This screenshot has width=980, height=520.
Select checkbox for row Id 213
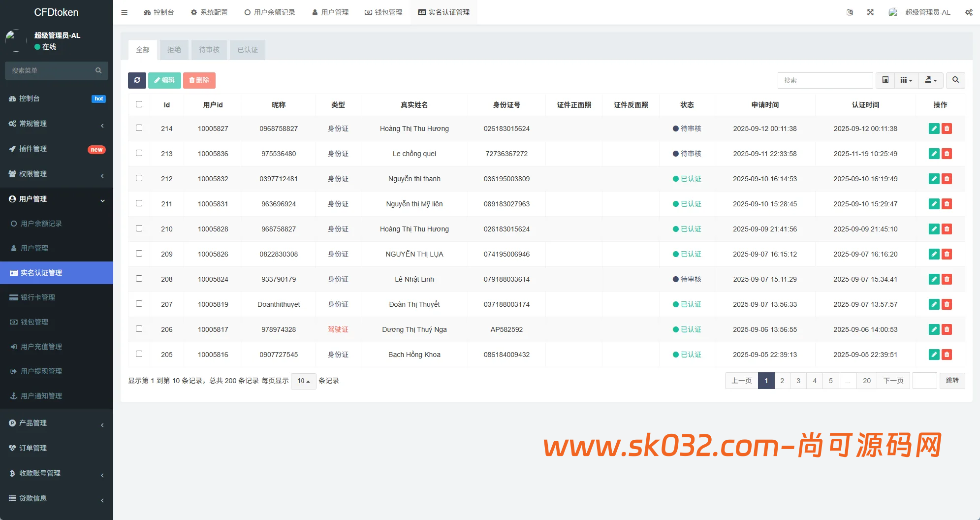(139, 153)
